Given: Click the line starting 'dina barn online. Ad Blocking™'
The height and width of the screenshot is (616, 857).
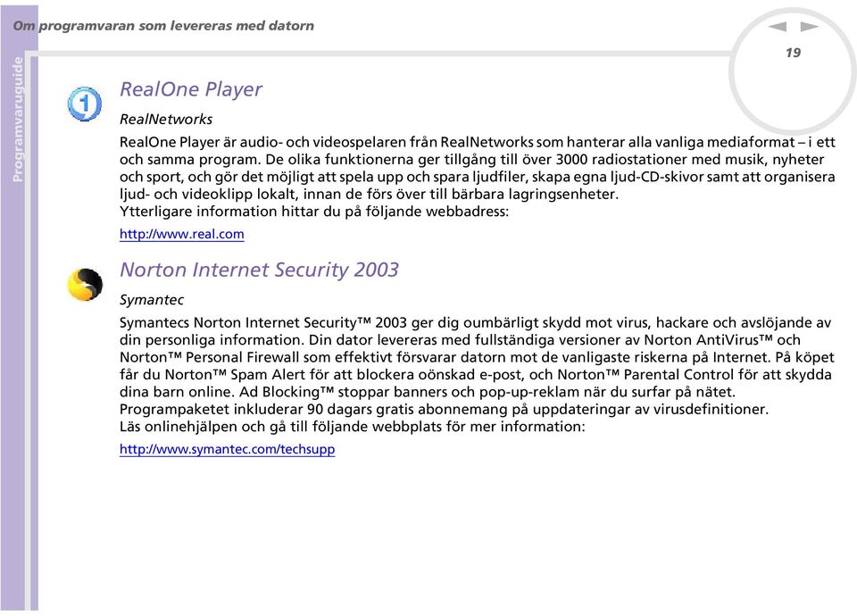Looking at the screenshot, I should 428,392.
